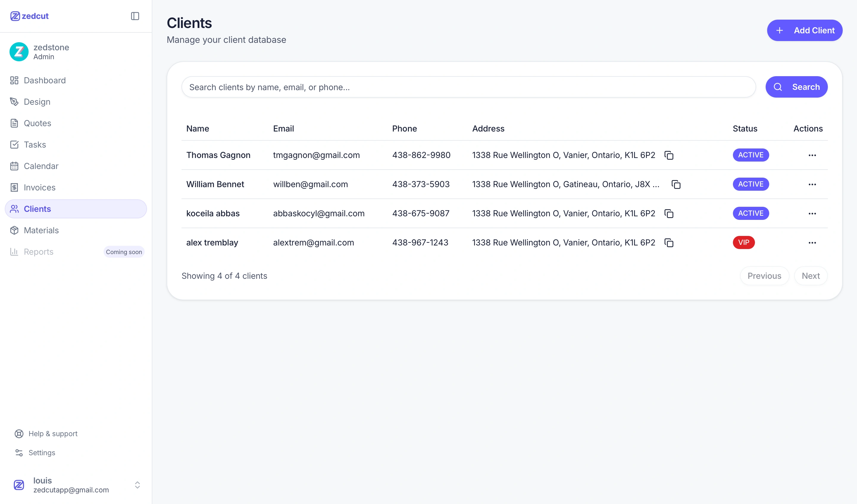Go to the Next page
857x504 pixels.
811,276
